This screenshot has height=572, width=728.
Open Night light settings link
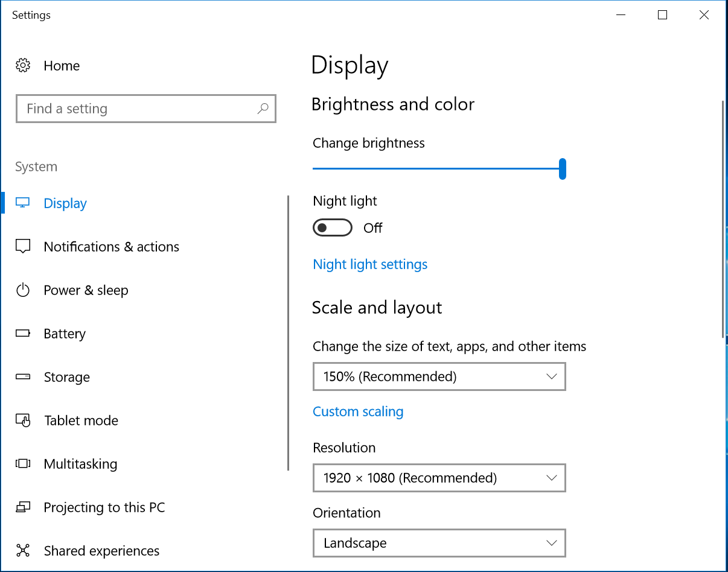pos(370,264)
